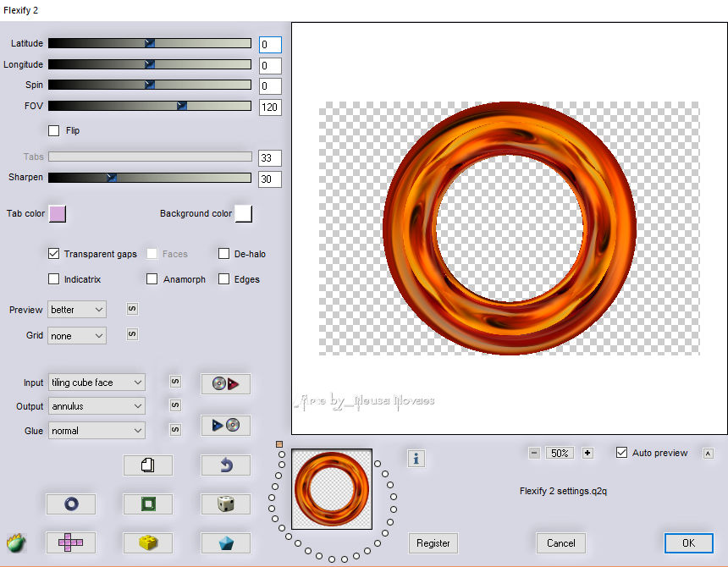The image size is (728, 567).
Task: Click the S button next to Input
Action: pyautogui.click(x=175, y=382)
